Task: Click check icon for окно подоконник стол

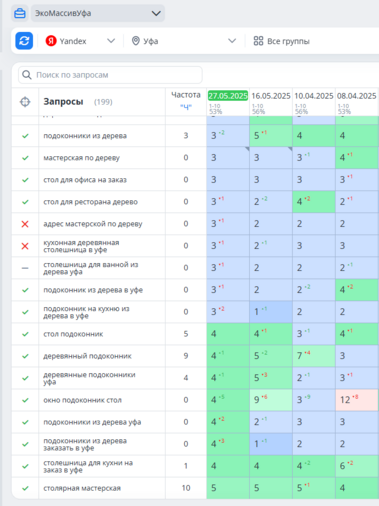Action: pos(25,400)
